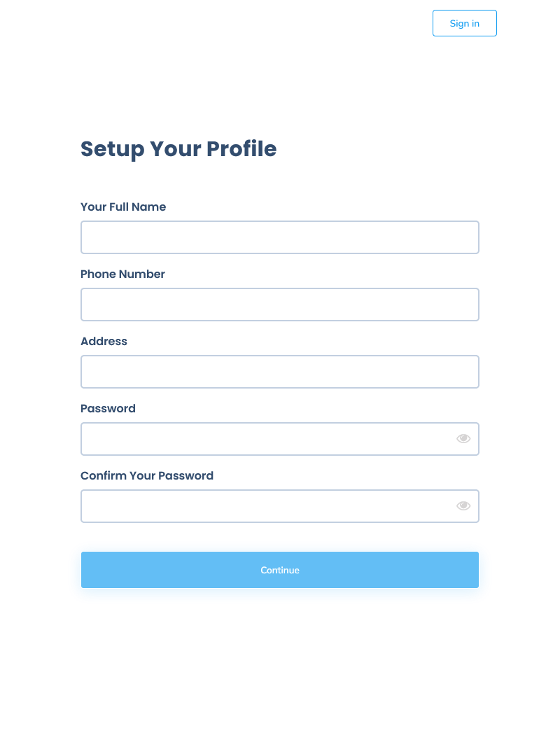The height and width of the screenshot is (733, 560).
Task: Select the "Address" field label
Action: point(104,341)
